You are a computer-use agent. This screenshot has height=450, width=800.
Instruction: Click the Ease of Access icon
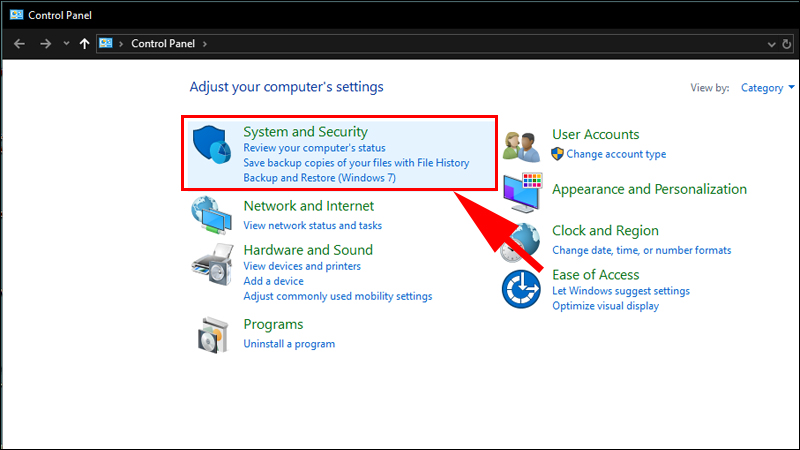pos(521,288)
